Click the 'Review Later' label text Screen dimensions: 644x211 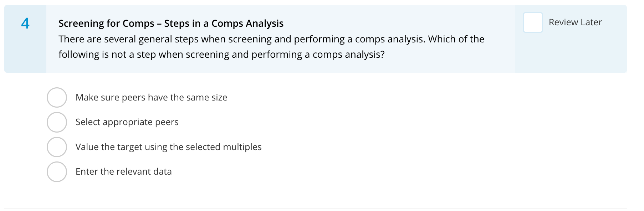(x=575, y=22)
